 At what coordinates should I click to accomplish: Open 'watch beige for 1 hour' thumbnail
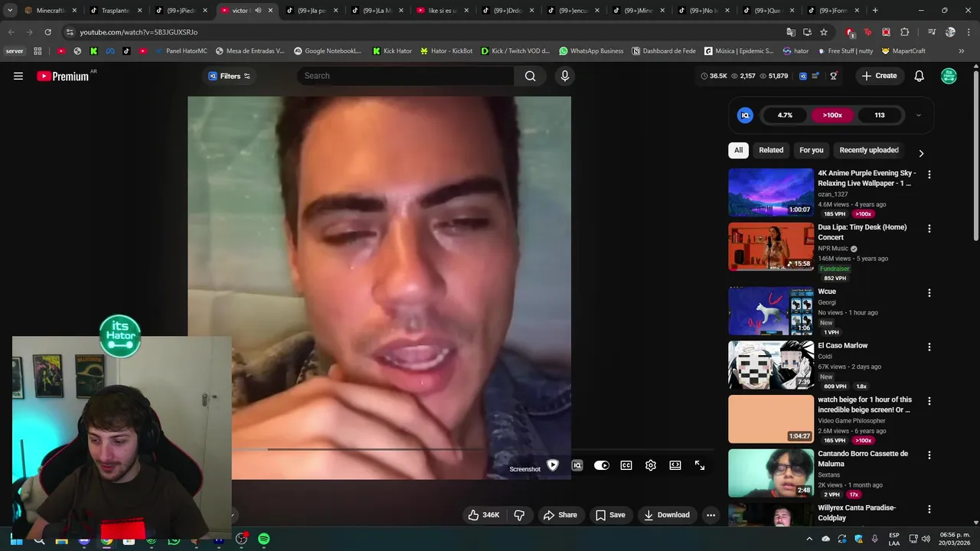pyautogui.click(x=771, y=419)
